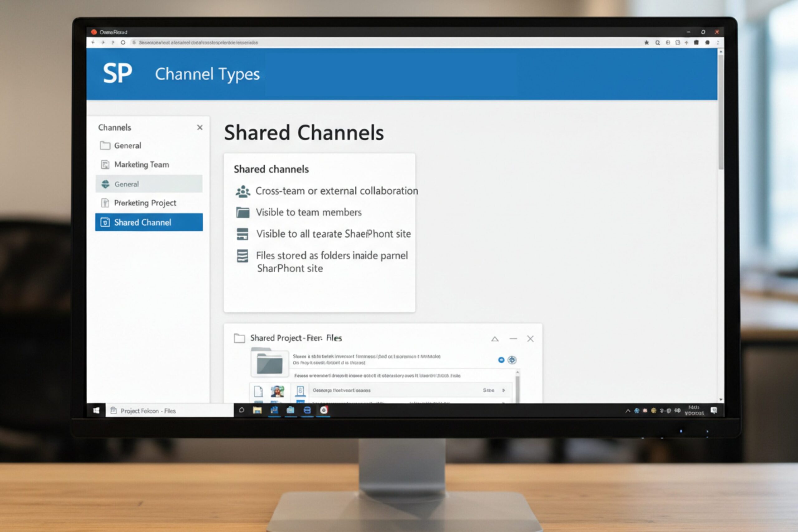798x532 pixels.
Task: Click the globe icon next to General
Action: point(104,184)
